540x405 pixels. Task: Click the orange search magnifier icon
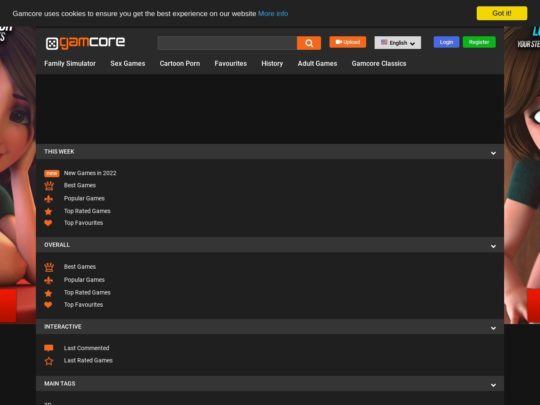coord(309,43)
